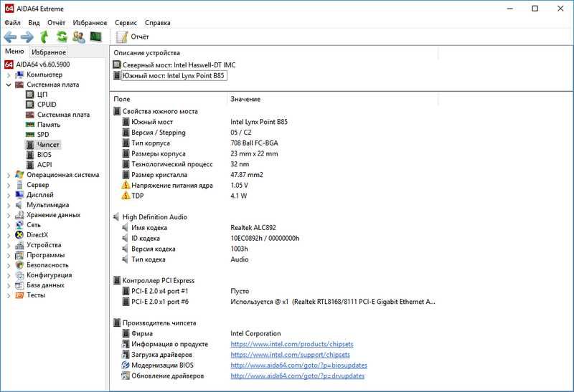Expand the DirectX tree node

(x=9, y=235)
